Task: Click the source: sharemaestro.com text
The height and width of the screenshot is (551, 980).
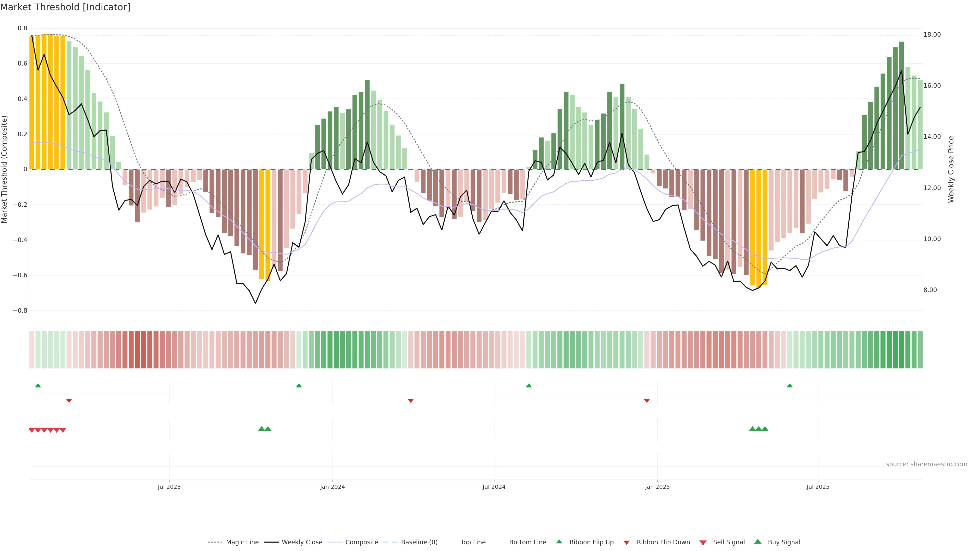Action: tap(926, 464)
